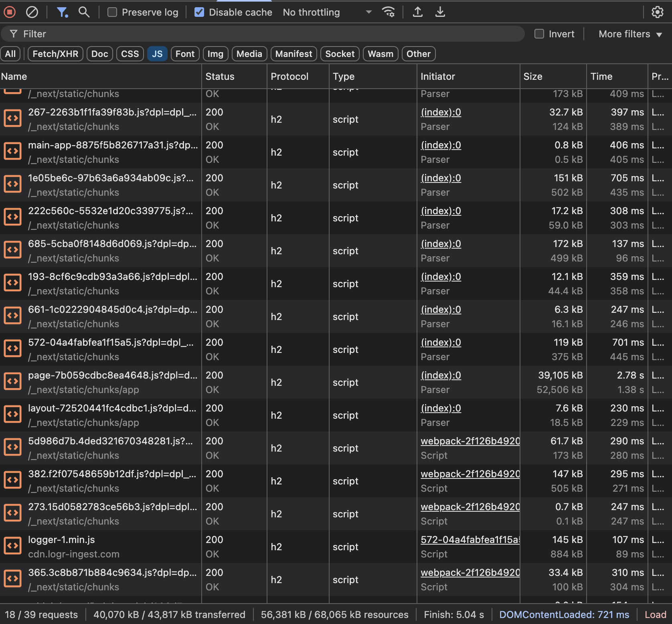The height and width of the screenshot is (624, 672).
Task: Focus the Filter text field
Action: point(263,34)
